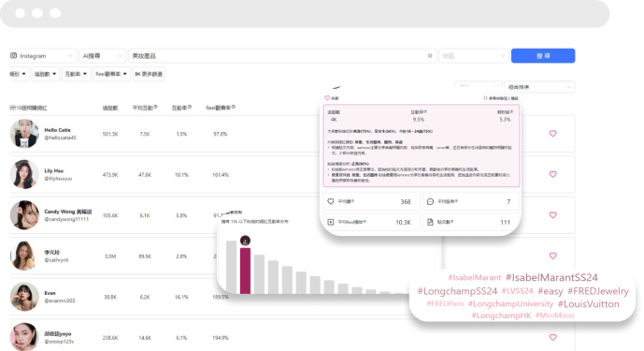Click the @evannn.003 handle
The width and height of the screenshot is (644, 351).
(x=60, y=300)
